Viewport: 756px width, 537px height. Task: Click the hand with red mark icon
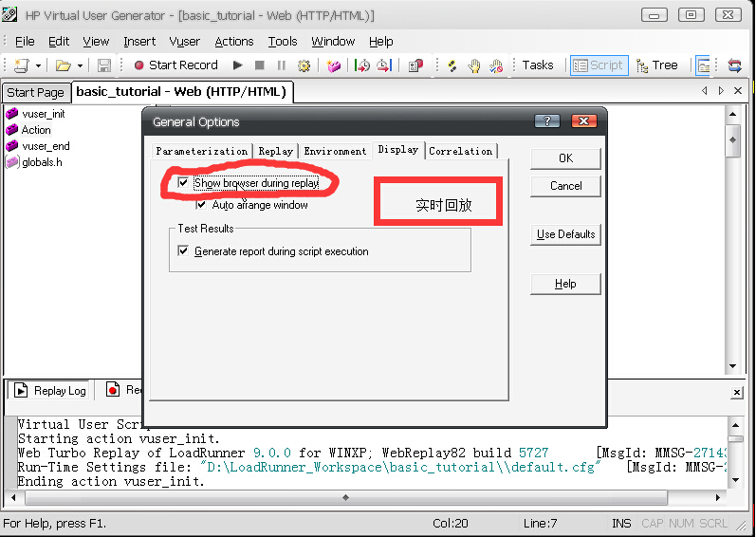[x=496, y=65]
